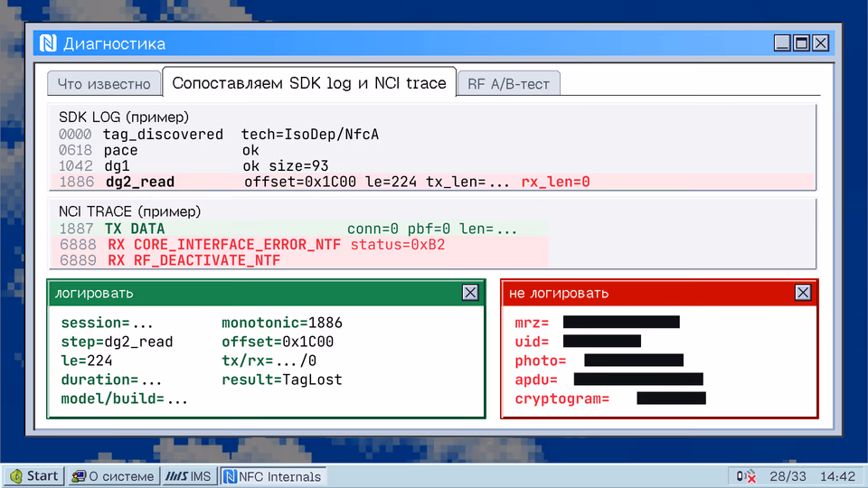Screen dimensions: 868x488
Task: Click the NFC logo icon in the Диагностика title bar
Action: (x=48, y=43)
